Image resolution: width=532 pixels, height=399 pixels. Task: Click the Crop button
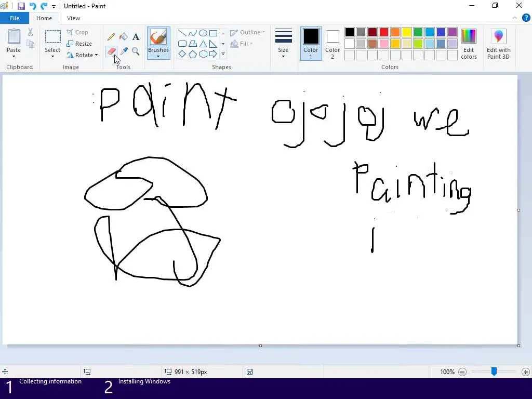pyautogui.click(x=78, y=32)
